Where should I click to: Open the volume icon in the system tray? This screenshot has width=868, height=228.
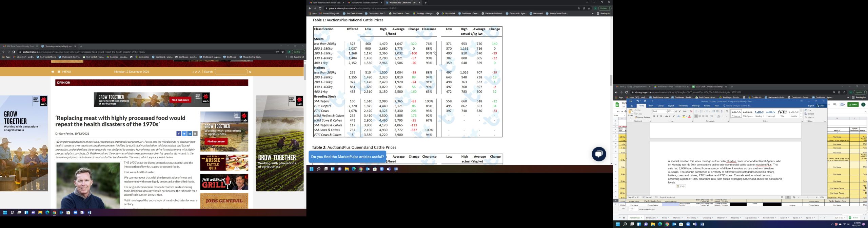pyautogui.click(x=848, y=224)
